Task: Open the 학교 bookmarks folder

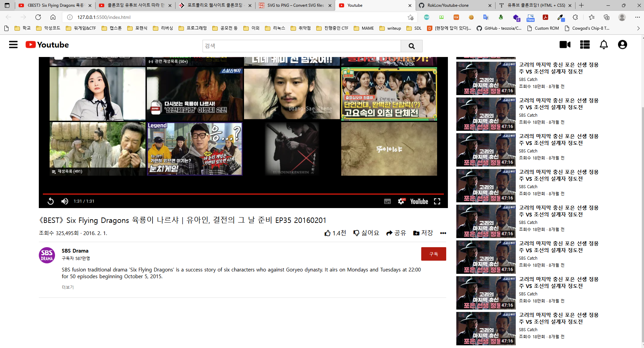Action: tap(23, 28)
